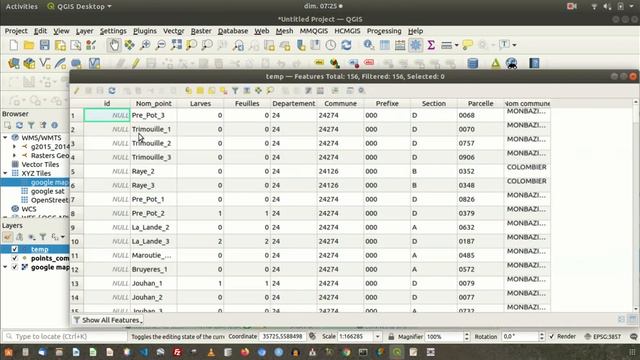
Task: Open the Project menu
Action: [16, 31]
